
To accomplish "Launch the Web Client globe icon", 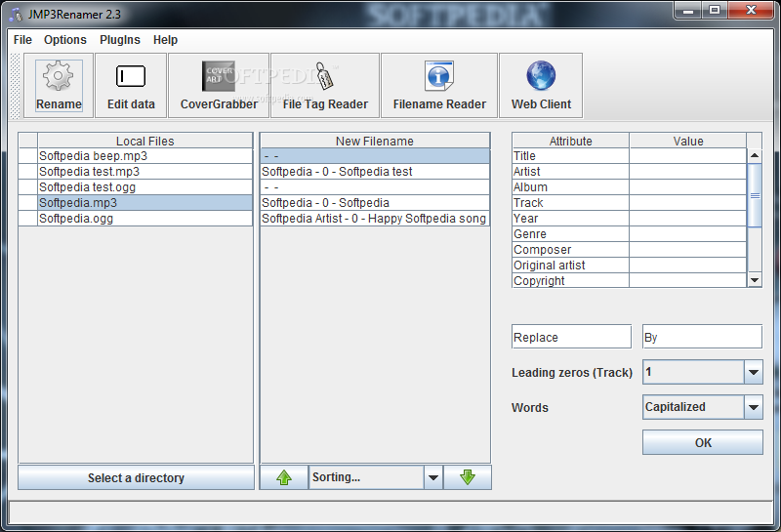I will (x=541, y=85).
